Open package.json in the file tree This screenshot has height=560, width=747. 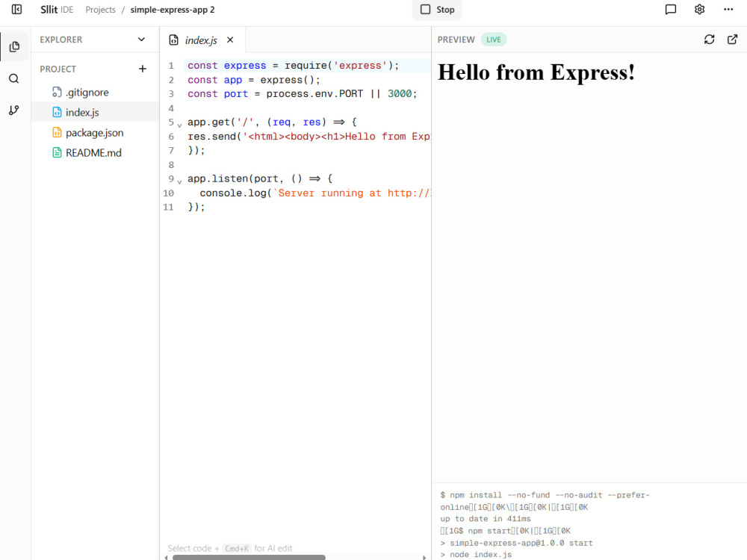pos(95,132)
